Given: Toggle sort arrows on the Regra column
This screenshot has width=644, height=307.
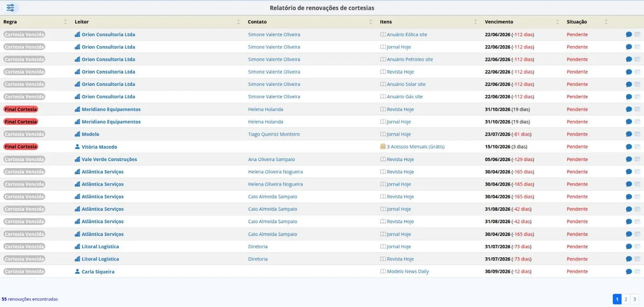Looking at the screenshot, I should pyautogui.click(x=65, y=22).
